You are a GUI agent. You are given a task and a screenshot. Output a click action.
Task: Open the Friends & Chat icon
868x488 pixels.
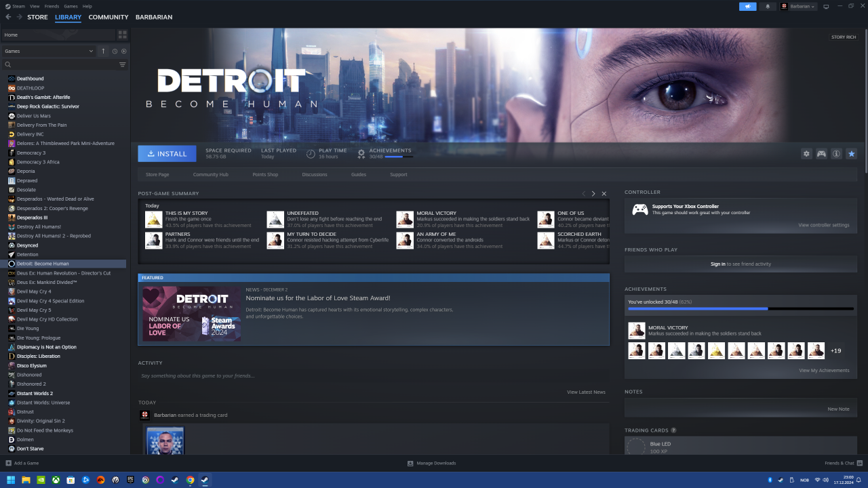click(859, 463)
